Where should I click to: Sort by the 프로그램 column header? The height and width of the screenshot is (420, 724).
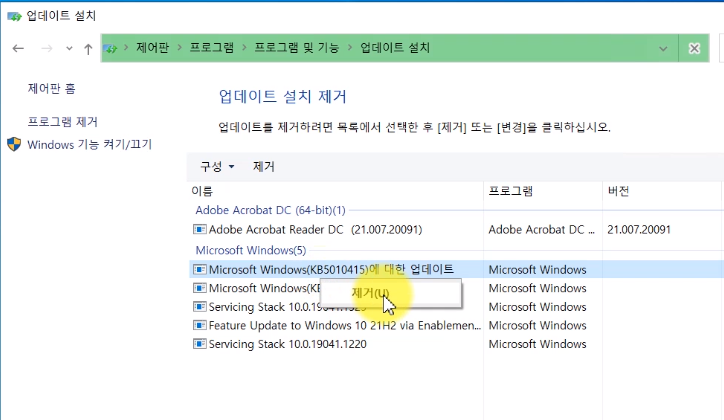[x=511, y=191]
